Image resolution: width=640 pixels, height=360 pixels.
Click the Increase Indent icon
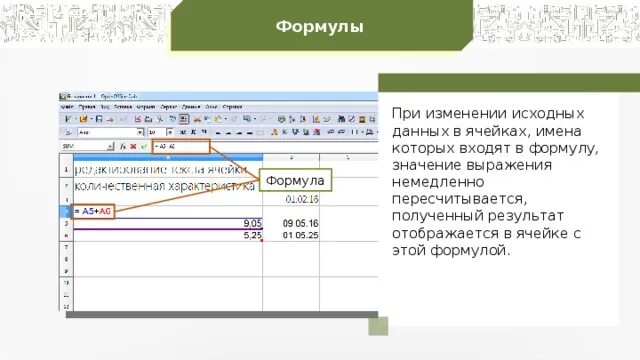341,132
